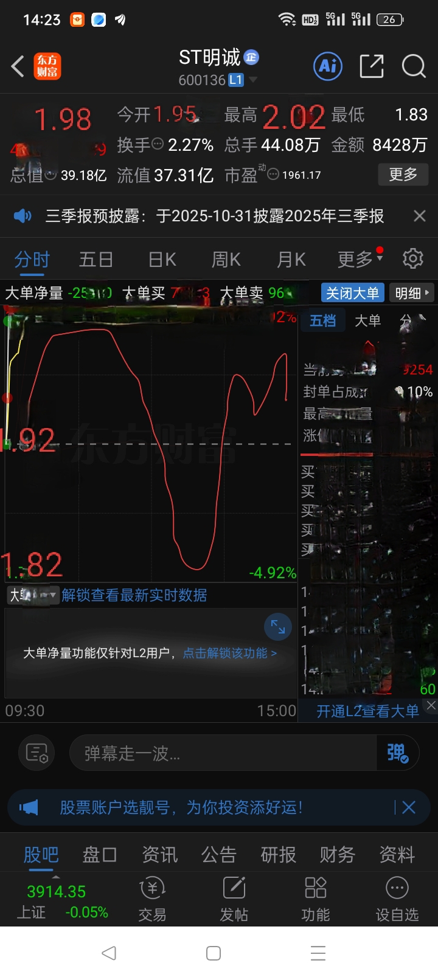
Task: Tap the 三季报预披露 announcement text
Action: [215, 216]
